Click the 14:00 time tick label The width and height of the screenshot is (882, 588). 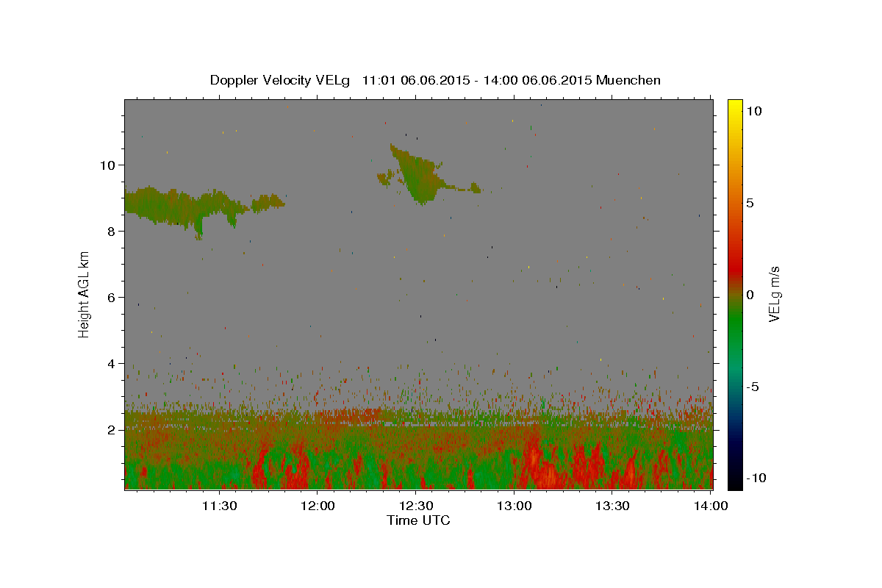[x=711, y=506]
